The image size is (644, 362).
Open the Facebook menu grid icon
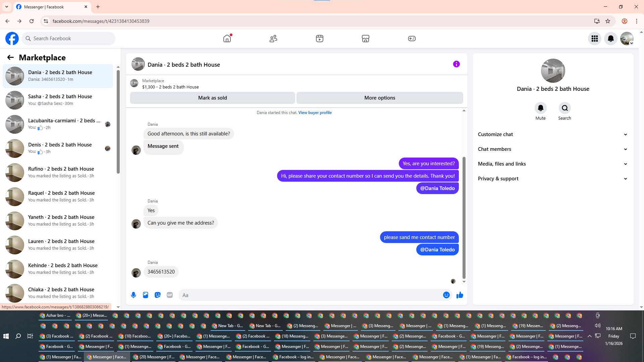pyautogui.click(x=594, y=39)
